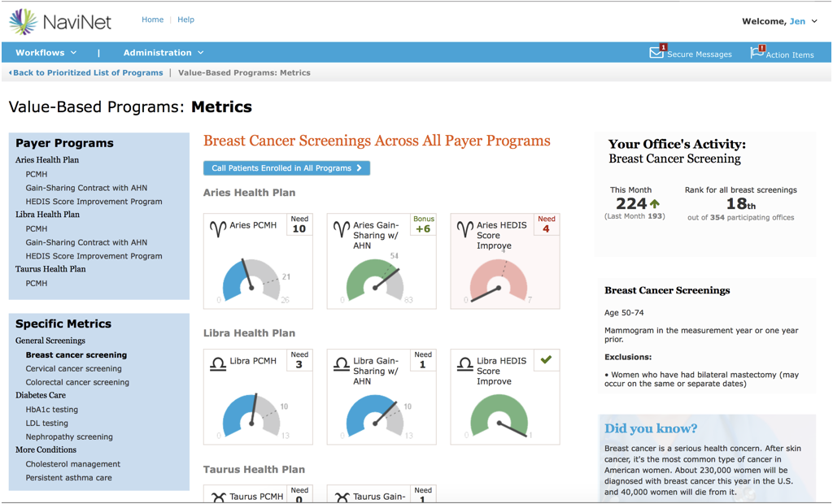Select Gain-Sharing Contract with AHN under Libra
The width and height of the screenshot is (833, 504).
86,243
